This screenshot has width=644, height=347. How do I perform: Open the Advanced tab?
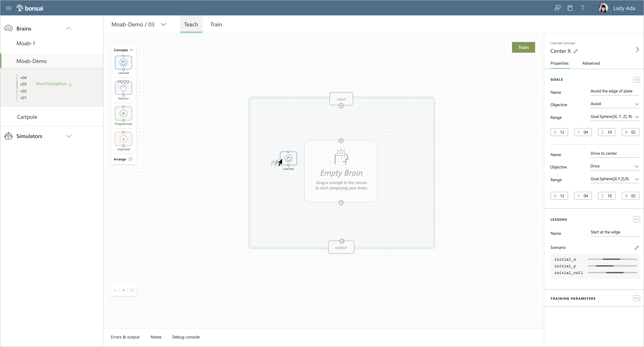click(x=591, y=63)
